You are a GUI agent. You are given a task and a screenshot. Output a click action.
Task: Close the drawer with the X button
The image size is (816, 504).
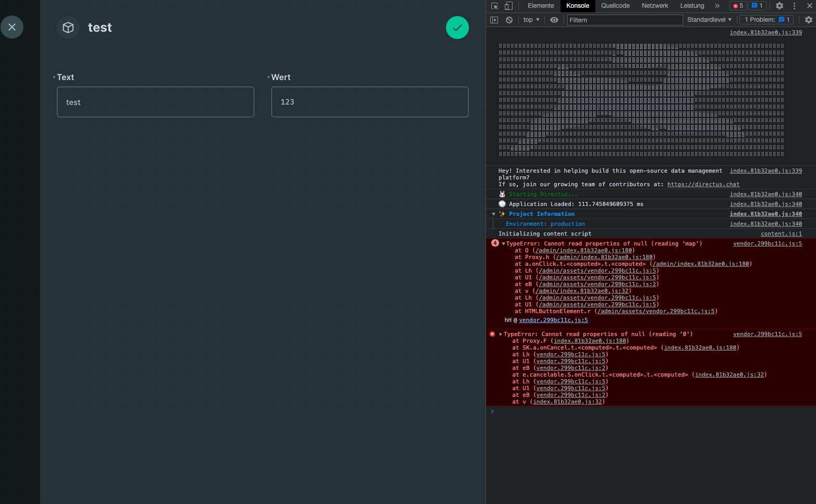pyautogui.click(x=12, y=27)
